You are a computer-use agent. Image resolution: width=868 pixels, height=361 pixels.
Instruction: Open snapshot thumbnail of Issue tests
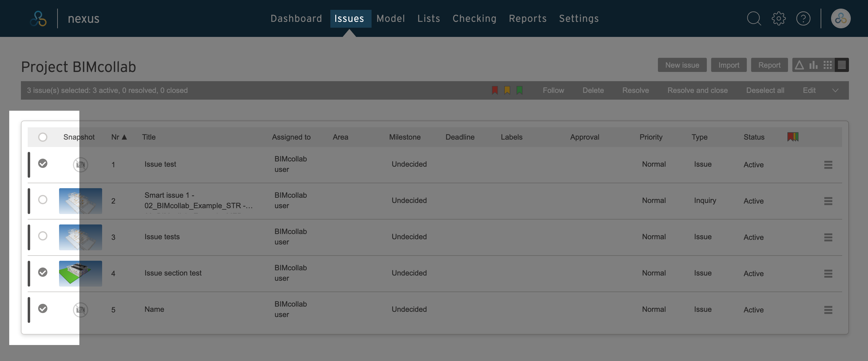tap(81, 237)
